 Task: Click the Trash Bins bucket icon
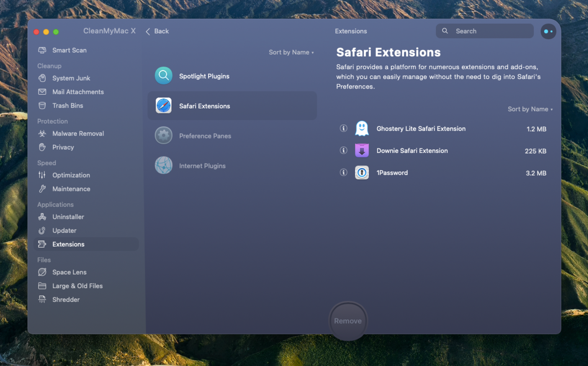click(42, 106)
